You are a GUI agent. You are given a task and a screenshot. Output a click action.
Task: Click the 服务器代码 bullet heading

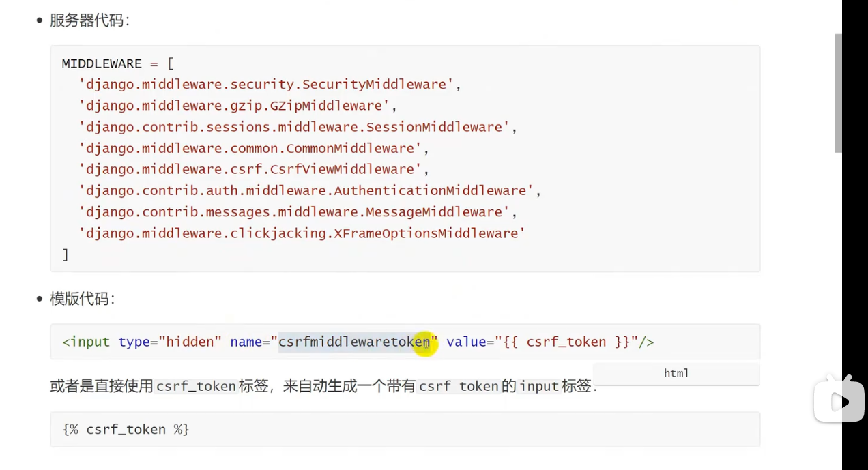point(89,20)
